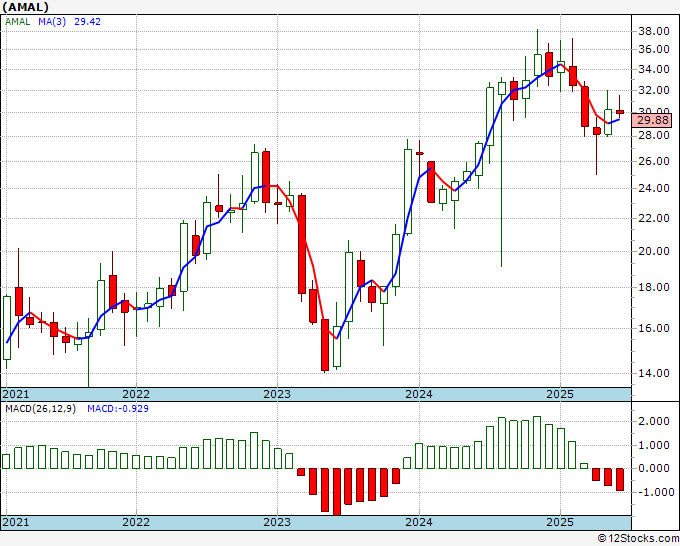The image size is (680, 546).
Task: Click the 36.00 price axis label
Action: [654, 49]
